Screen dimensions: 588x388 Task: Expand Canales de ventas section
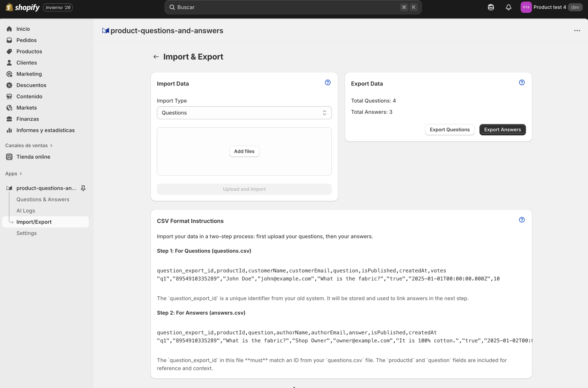pyautogui.click(x=51, y=145)
